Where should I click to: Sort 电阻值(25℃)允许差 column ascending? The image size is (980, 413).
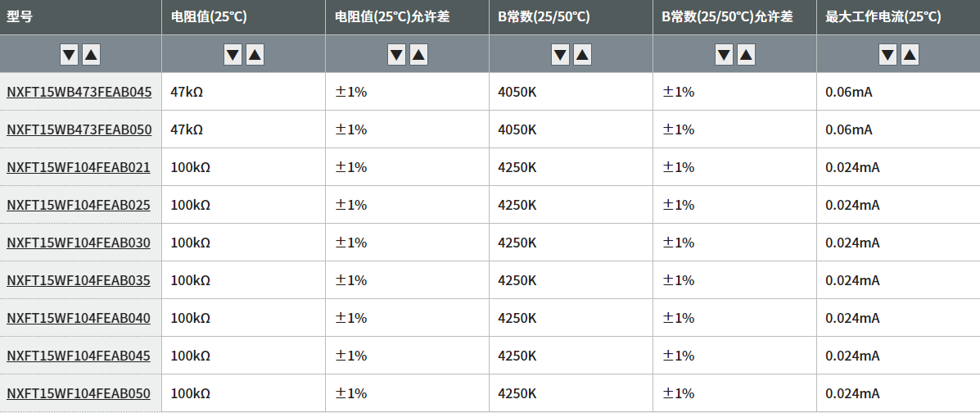(418, 54)
